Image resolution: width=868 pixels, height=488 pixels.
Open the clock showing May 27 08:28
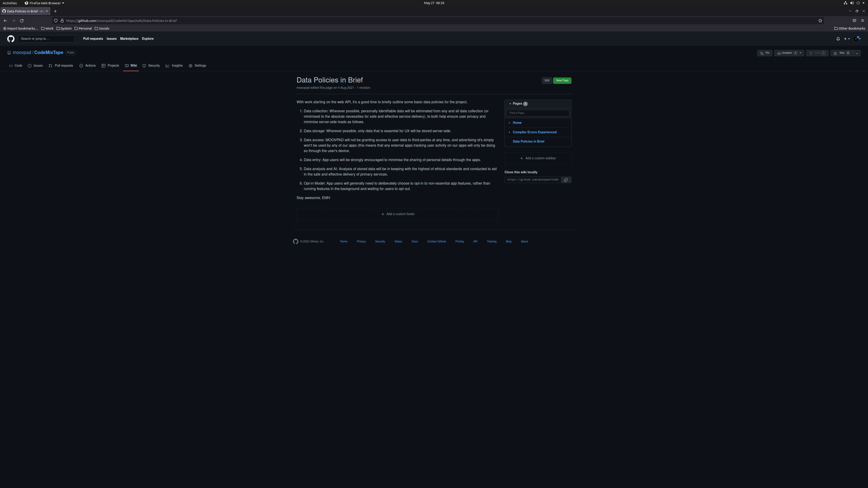click(434, 3)
